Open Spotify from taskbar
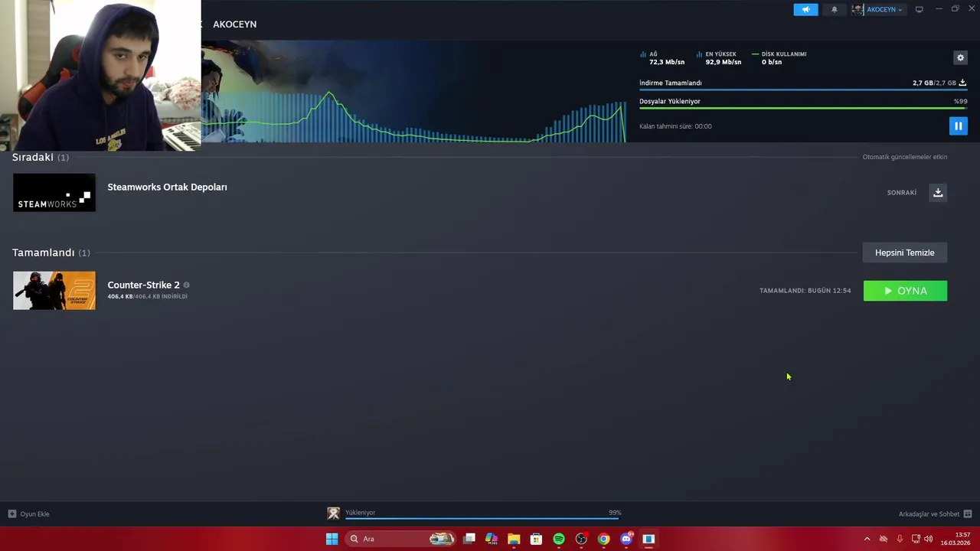This screenshot has width=980, height=551. (559, 539)
